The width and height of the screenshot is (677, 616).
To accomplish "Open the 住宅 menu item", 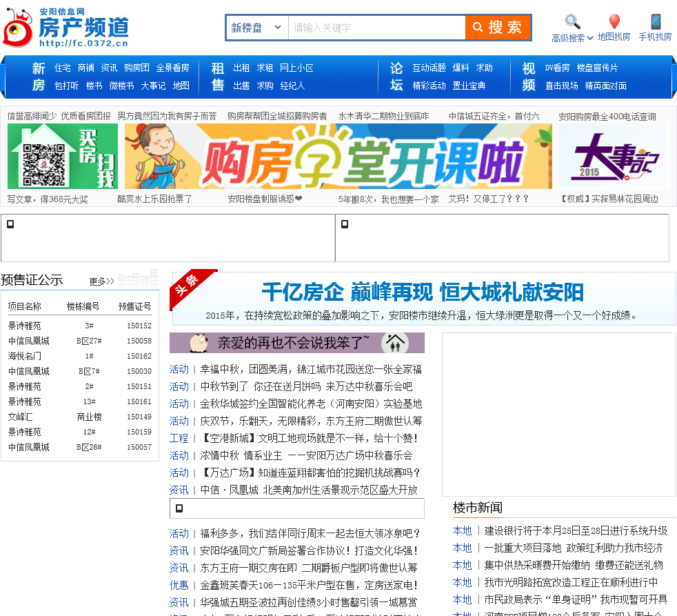I will pos(63,68).
